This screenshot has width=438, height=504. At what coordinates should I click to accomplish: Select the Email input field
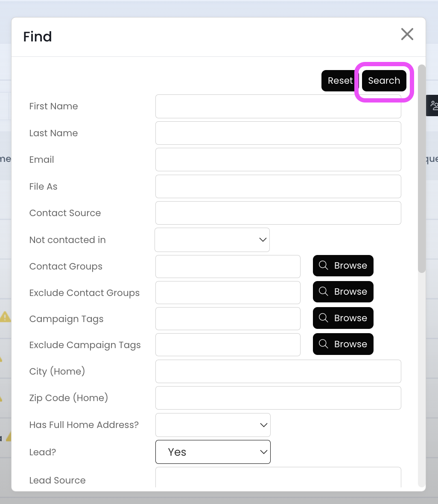tap(278, 160)
